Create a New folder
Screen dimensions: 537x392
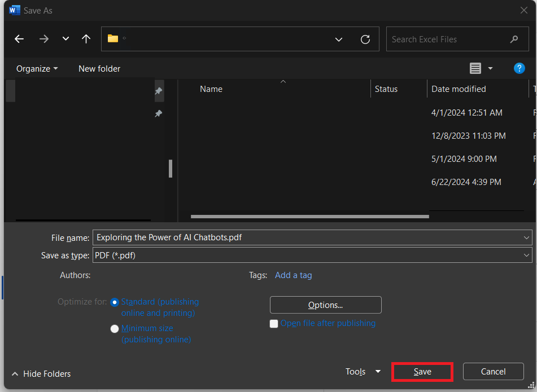click(x=99, y=69)
